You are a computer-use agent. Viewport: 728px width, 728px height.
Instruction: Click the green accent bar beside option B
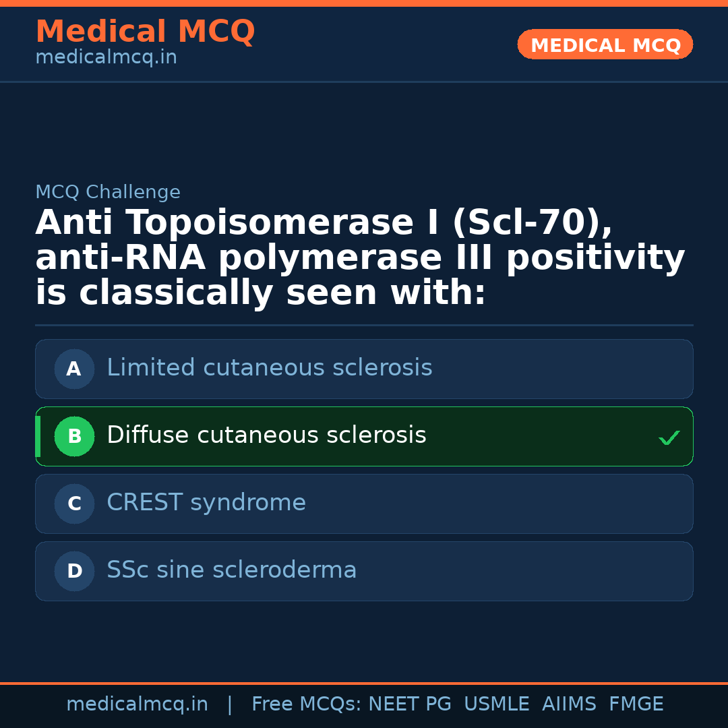click(x=38, y=436)
